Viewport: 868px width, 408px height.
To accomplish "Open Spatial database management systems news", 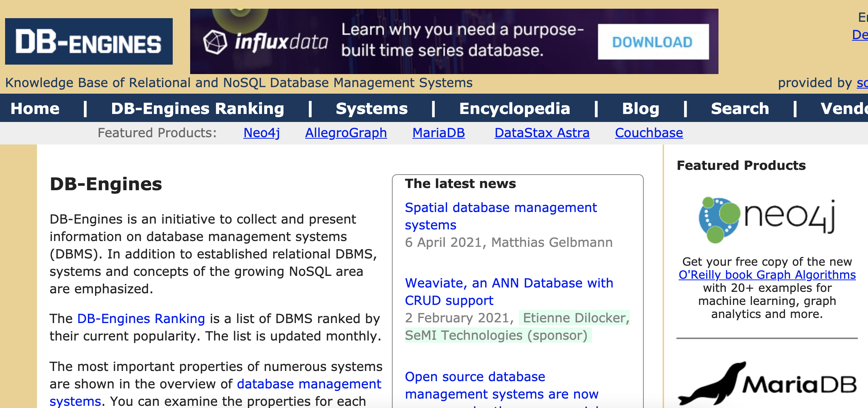I will pyautogui.click(x=501, y=216).
